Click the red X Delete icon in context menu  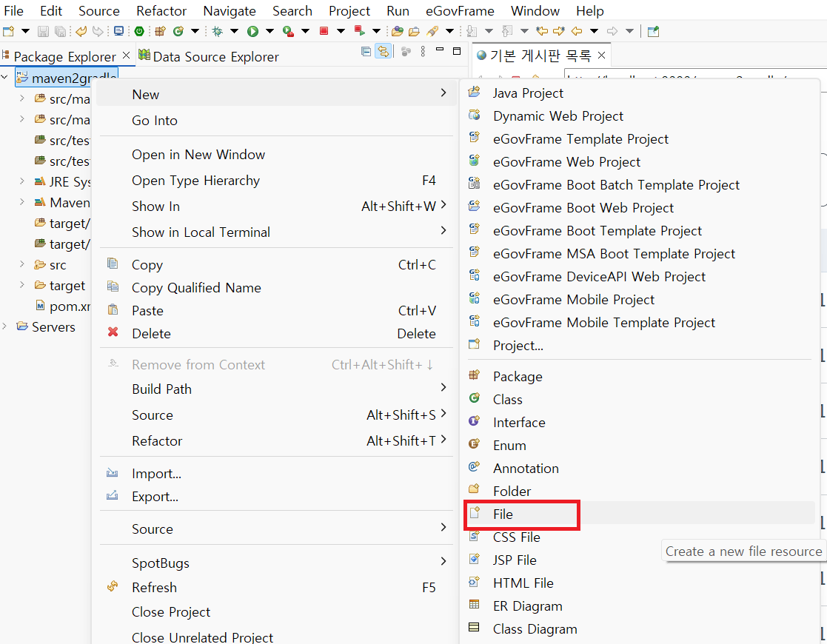[x=113, y=333]
